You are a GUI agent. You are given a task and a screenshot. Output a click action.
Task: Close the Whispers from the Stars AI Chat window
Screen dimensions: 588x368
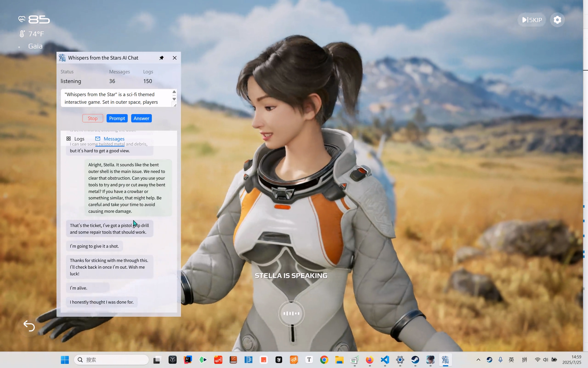[x=175, y=58]
